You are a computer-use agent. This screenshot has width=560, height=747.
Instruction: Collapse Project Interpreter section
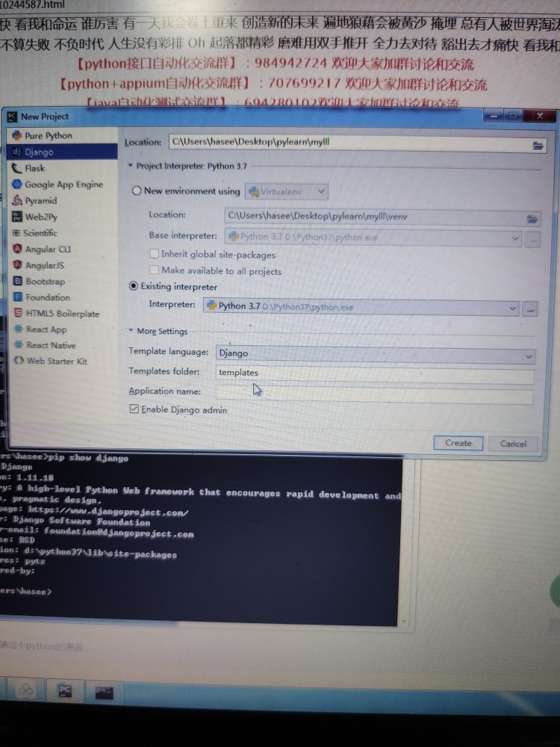click(131, 166)
